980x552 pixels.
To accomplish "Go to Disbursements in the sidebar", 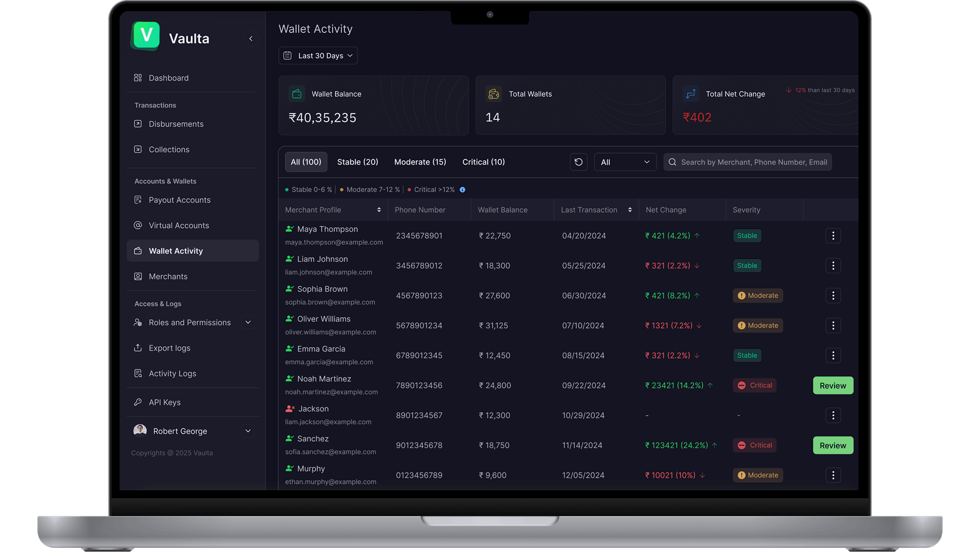I will 176,124.
